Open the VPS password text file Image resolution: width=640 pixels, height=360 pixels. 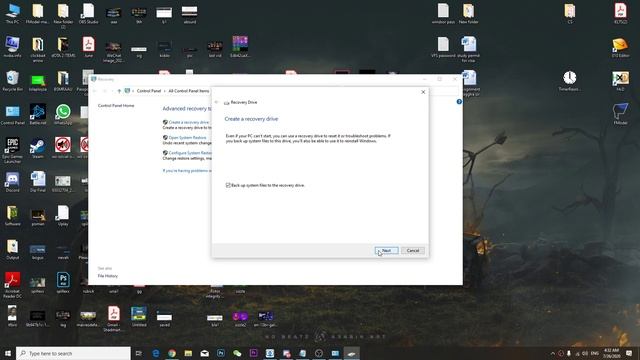tap(443, 47)
